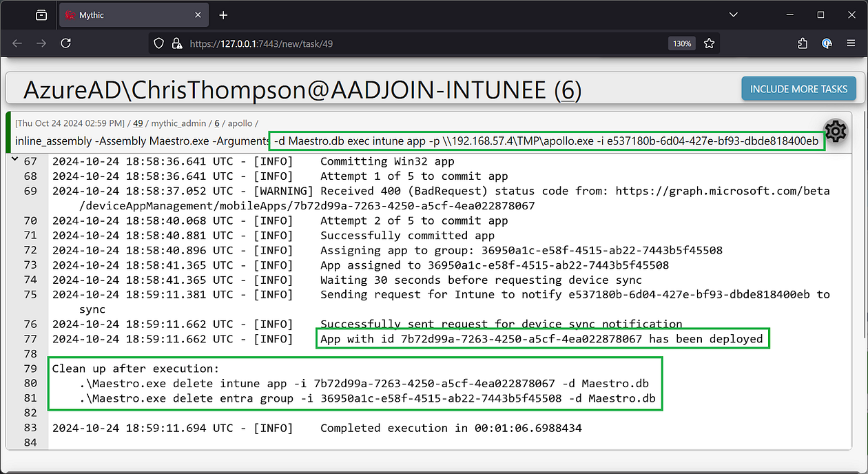
Task: Open the Firefox View icon in the tab bar
Action: [x=41, y=15]
